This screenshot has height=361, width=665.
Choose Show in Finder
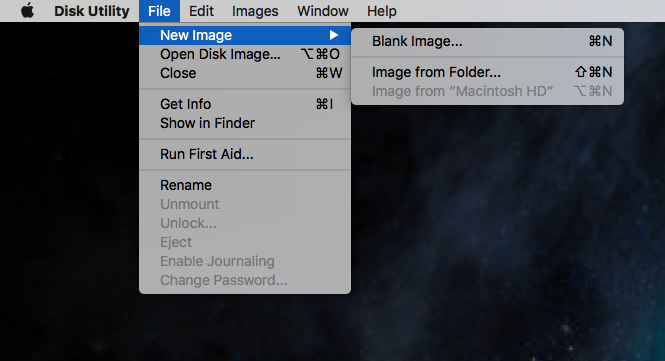point(245,123)
